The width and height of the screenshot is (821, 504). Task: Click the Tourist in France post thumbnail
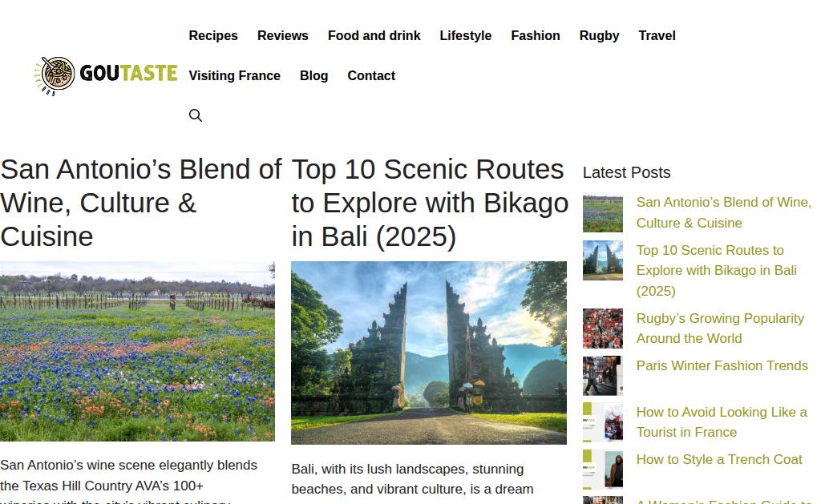point(603,422)
